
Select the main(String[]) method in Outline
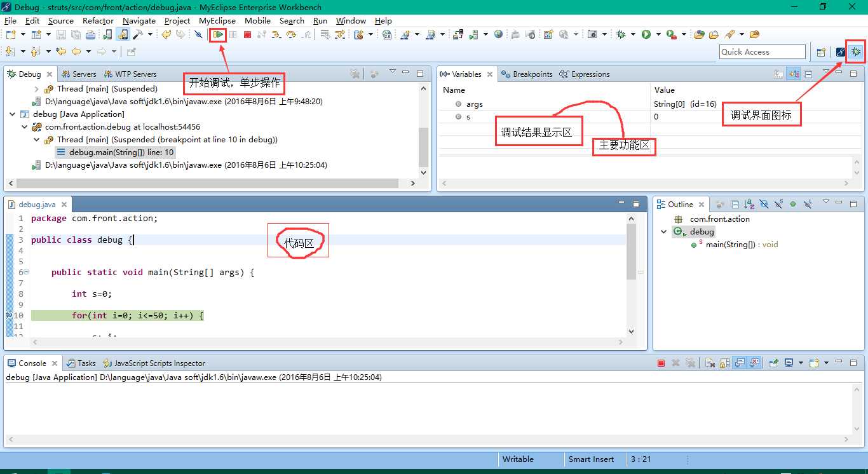(x=734, y=245)
